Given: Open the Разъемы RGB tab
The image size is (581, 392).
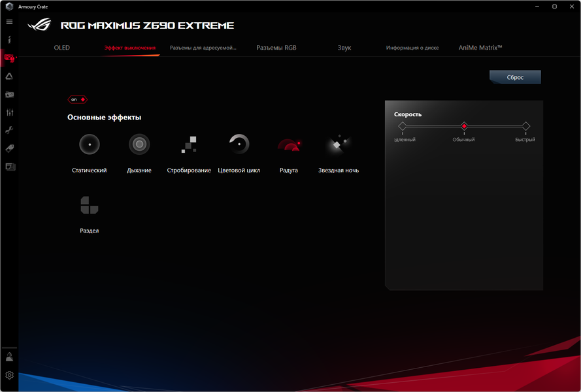Looking at the screenshot, I should coord(276,48).
